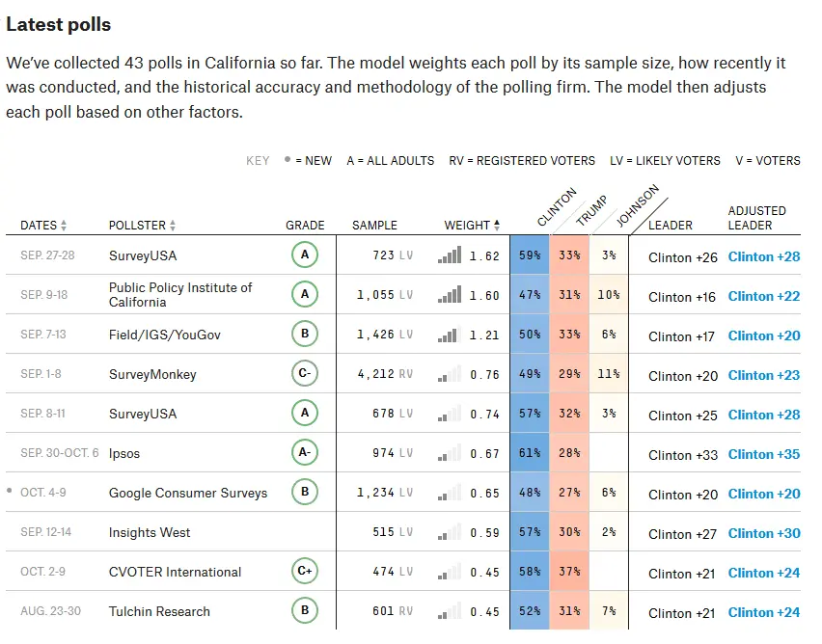Image resolution: width=822 pixels, height=644 pixels.
Task: Click the A- grade badge in the Ipsos row
Action: [305, 453]
